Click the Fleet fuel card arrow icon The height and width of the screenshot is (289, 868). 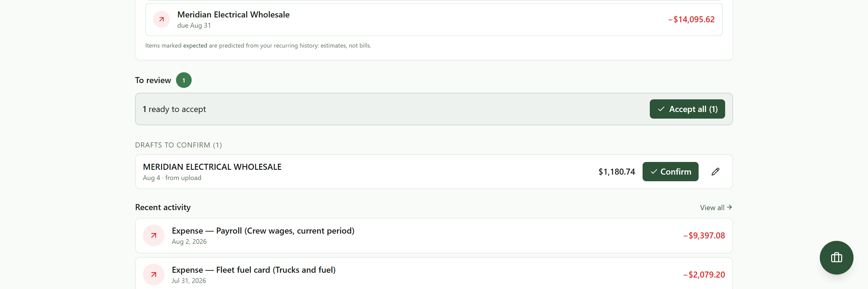pos(154,275)
